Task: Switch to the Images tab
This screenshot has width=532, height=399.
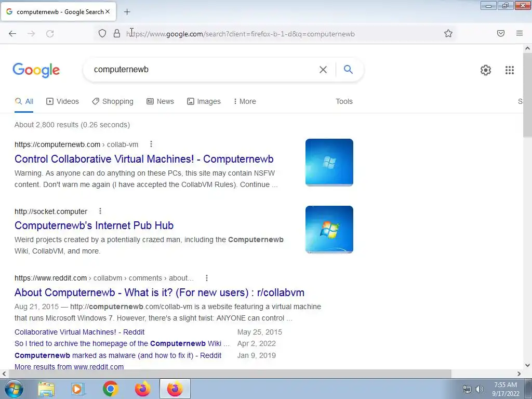Action: click(204, 101)
